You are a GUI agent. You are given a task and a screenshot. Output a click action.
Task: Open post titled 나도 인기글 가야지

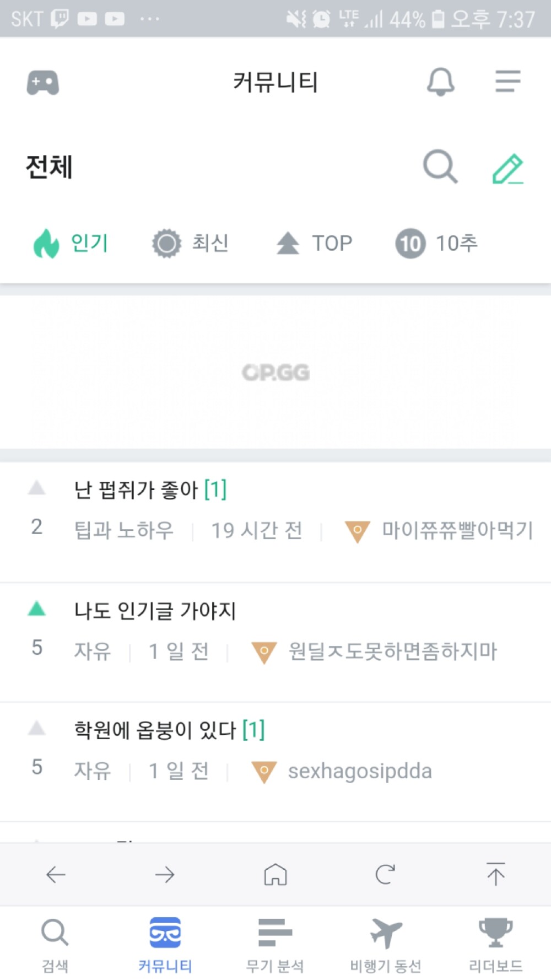click(x=155, y=611)
